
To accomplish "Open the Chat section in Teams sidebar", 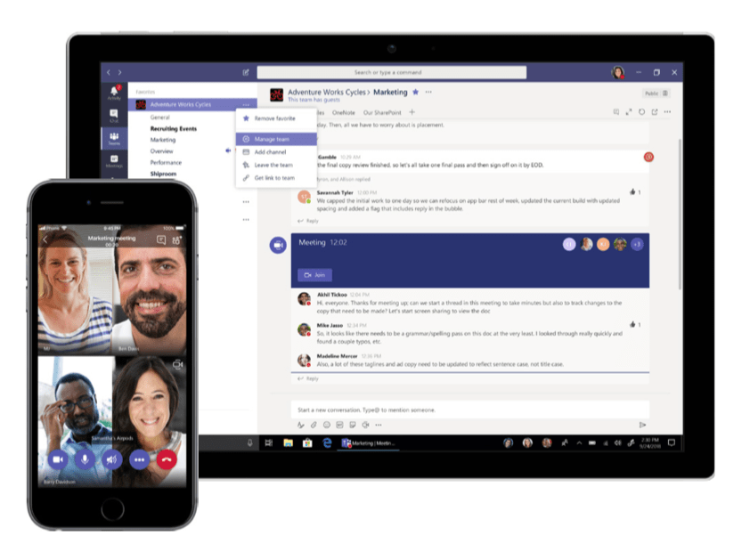I will (114, 115).
